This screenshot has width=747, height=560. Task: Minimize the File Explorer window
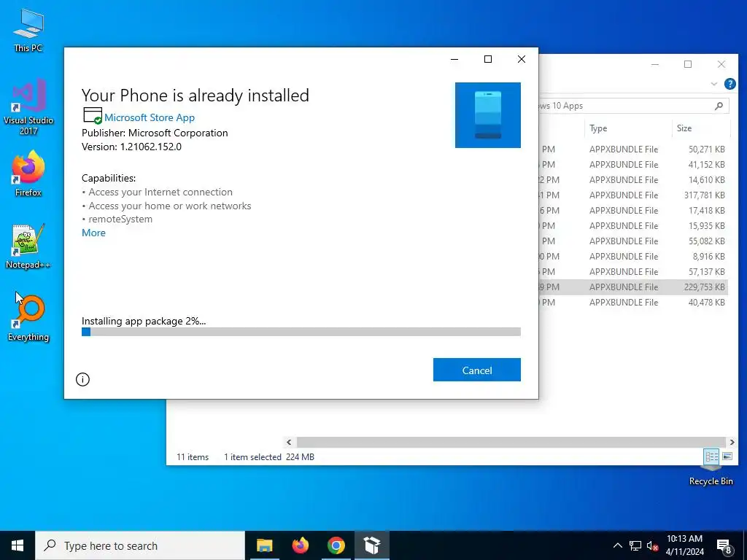(655, 64)
